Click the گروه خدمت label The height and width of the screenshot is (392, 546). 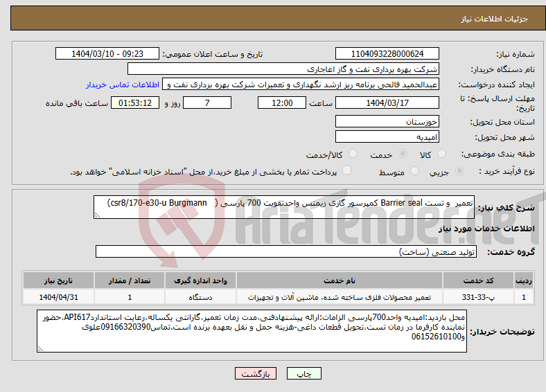[511, 251]
